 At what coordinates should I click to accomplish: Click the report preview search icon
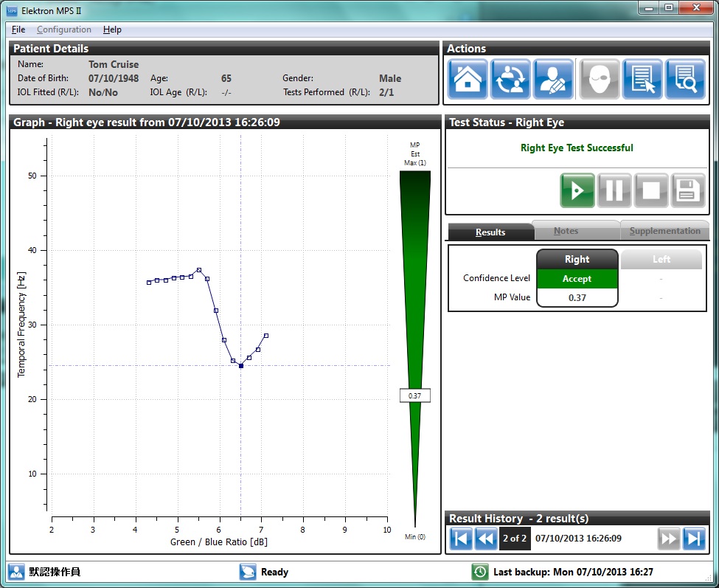click(x=685, y=79)
